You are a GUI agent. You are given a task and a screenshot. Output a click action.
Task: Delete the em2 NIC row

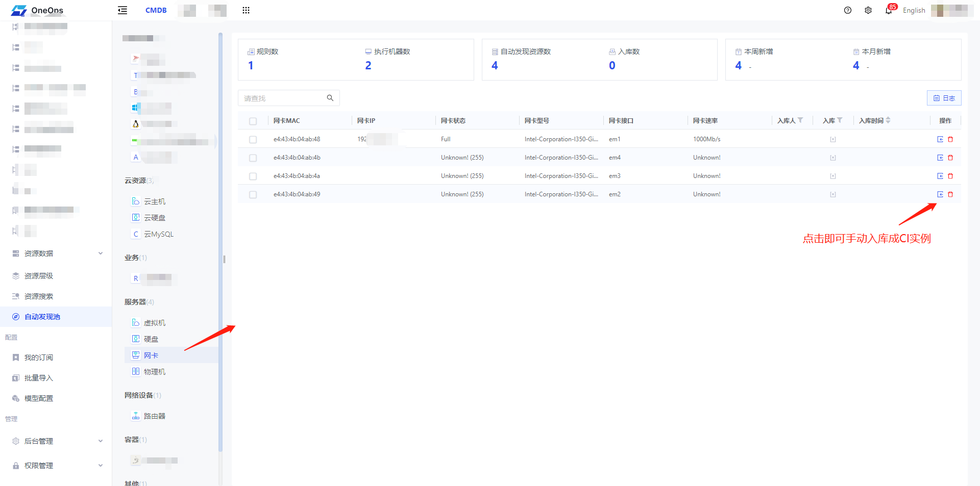(x=950, y=194)
